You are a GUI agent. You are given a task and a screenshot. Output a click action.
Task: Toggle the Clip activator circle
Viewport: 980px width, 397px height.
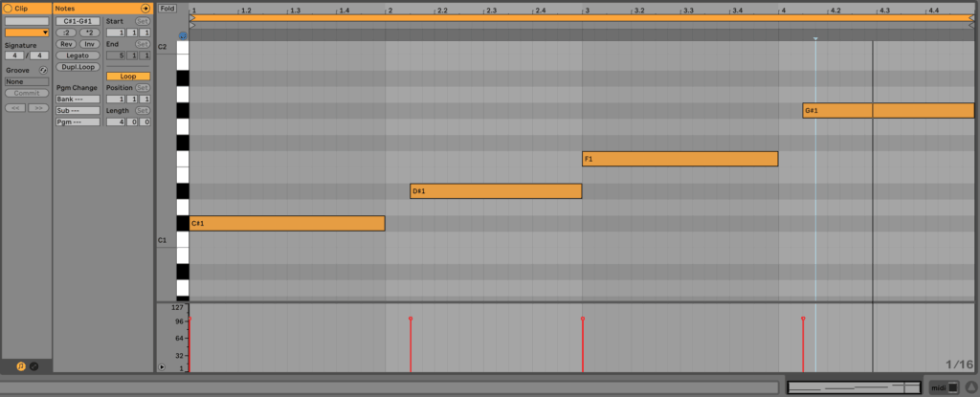8,9
